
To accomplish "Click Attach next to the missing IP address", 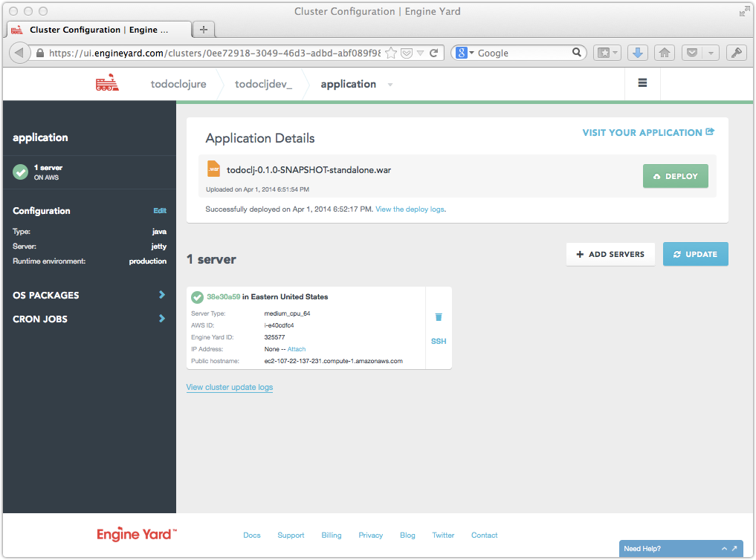I will click(296, 348).
